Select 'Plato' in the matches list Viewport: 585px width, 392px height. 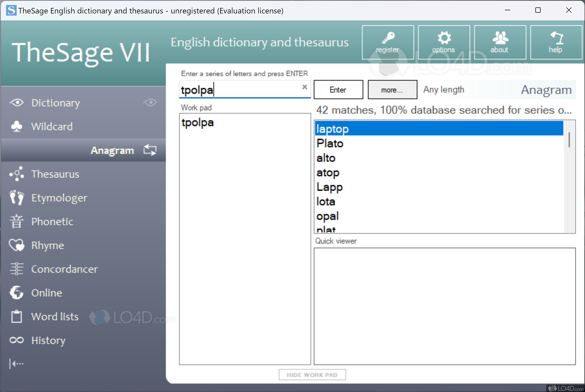330,143
